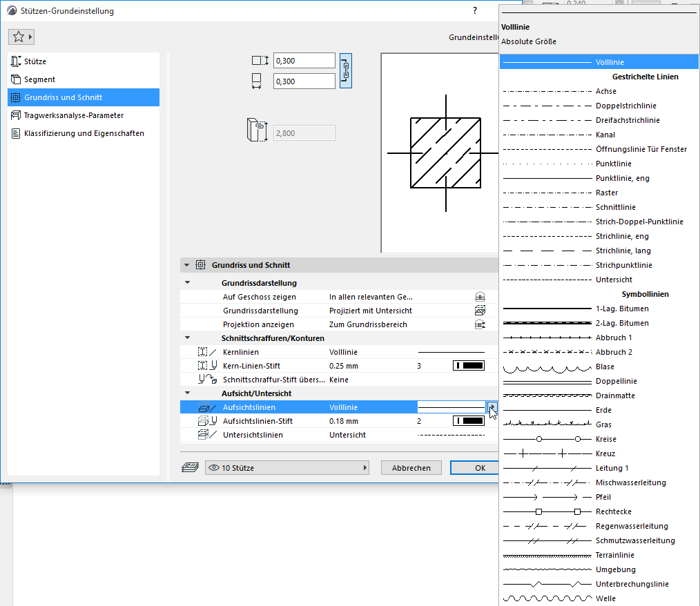Choose the Schnittlinie line type
This screenshot has width=700, height=606.
click(599, 207)
